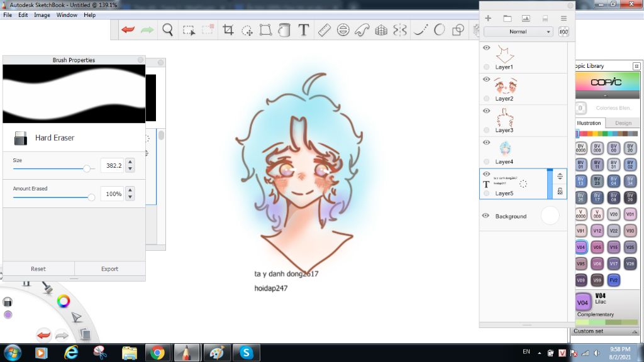Hide the Background layer
Image resolution: width=644 pixels, height=362 pixels.
tap(486, 216)
